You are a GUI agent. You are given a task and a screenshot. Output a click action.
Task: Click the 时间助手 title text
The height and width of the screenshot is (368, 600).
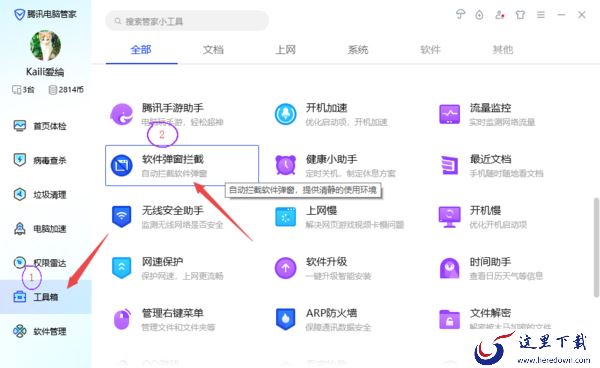pyautogui.click(x=490, y=262)
